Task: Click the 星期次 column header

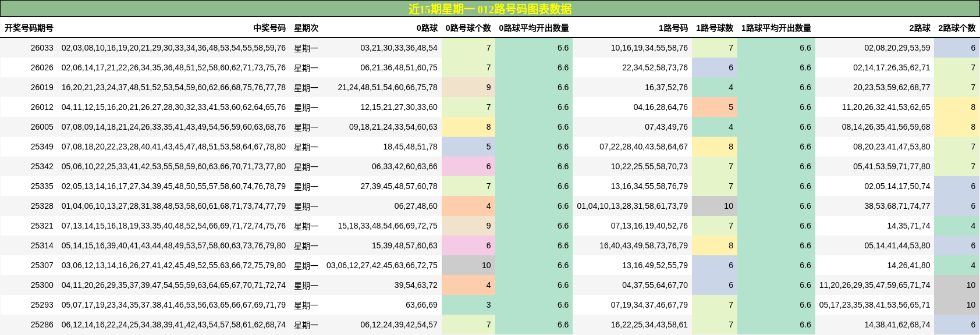Action: 306,28
